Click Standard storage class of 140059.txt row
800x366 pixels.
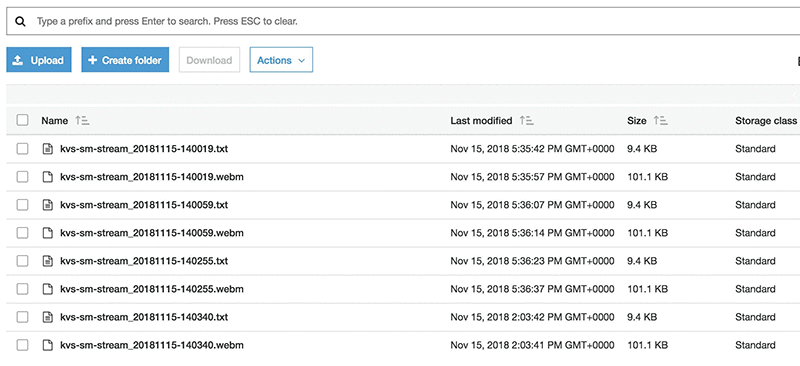tap(755, 205)
